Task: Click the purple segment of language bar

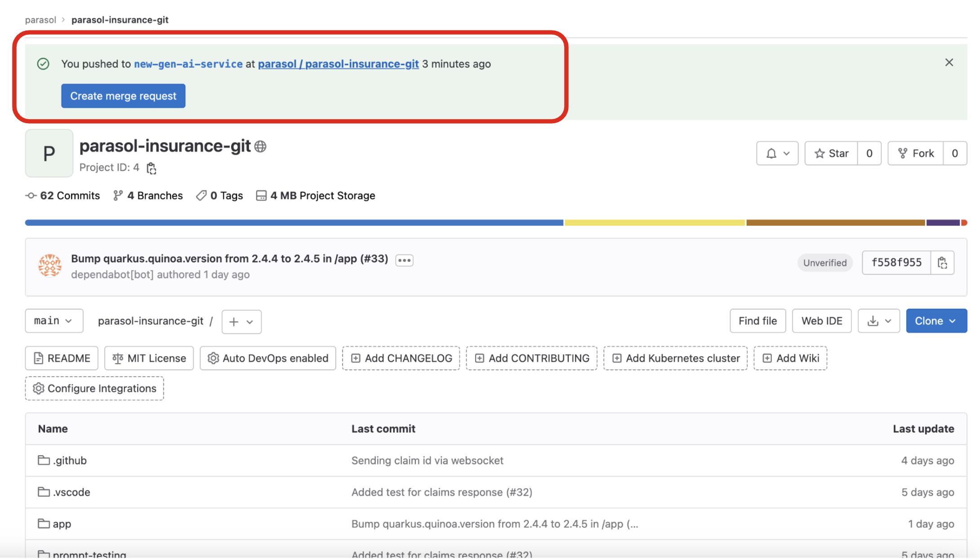Action: 943,223
